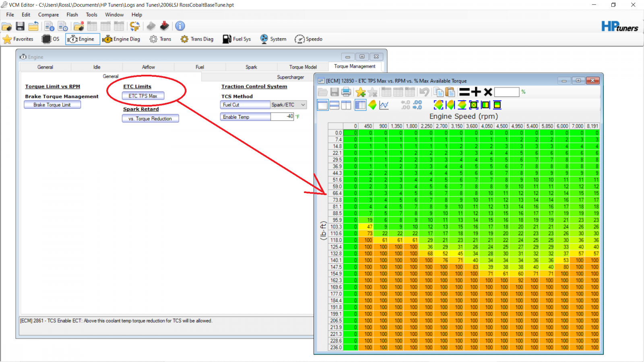Open the System section
644x362 pixels.
(273, 39)
